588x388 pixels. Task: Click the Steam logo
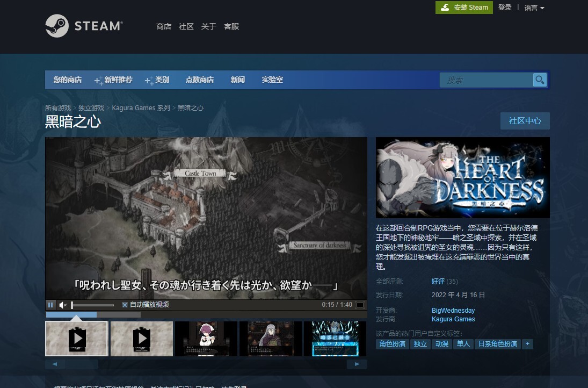[84, 26]
